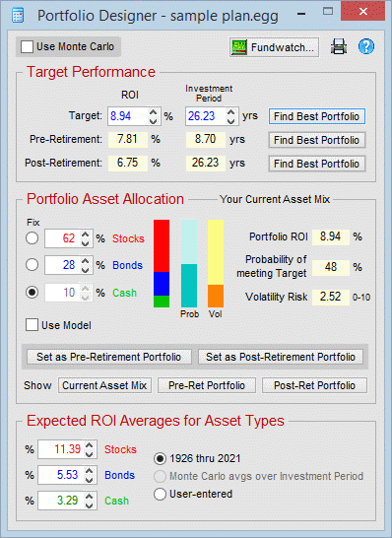Tick the Use Model checkbox

(32, 325)
